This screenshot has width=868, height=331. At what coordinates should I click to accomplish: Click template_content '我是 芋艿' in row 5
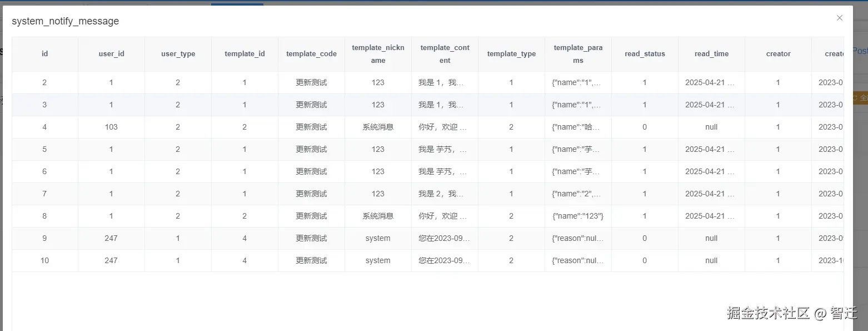[x=445, y=149]
